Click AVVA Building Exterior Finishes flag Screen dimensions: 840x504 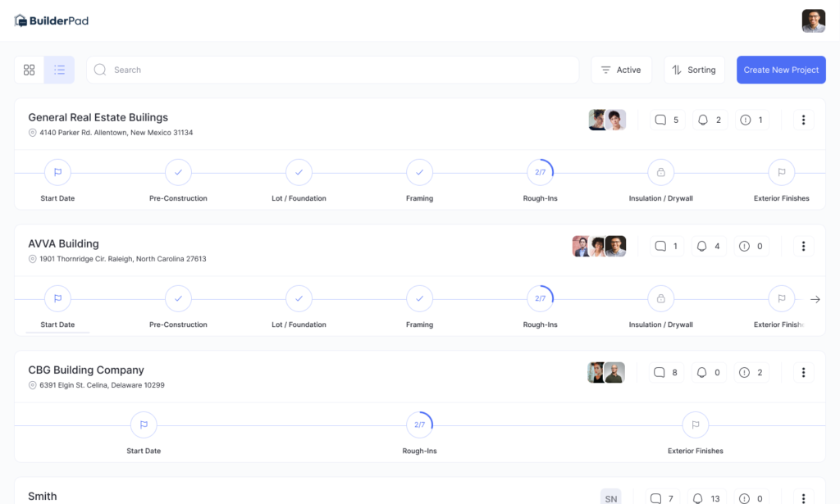click(x=782, y=298)
